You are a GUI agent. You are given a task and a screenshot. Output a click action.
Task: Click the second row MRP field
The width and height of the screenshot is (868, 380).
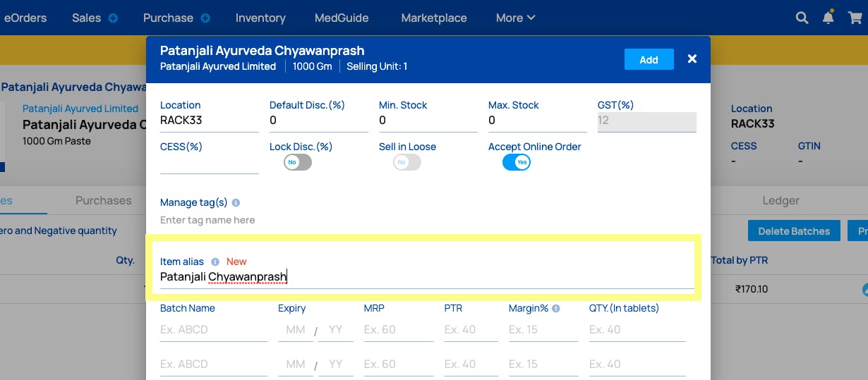399,364
